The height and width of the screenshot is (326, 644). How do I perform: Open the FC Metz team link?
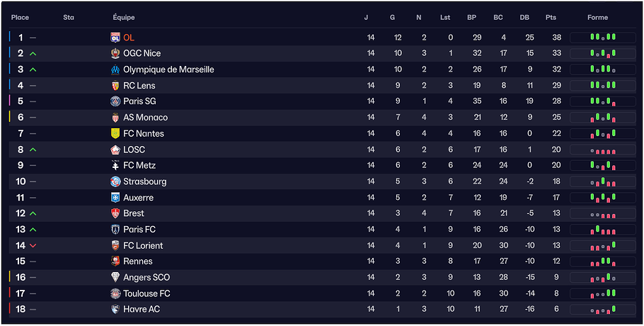(139, 165)
